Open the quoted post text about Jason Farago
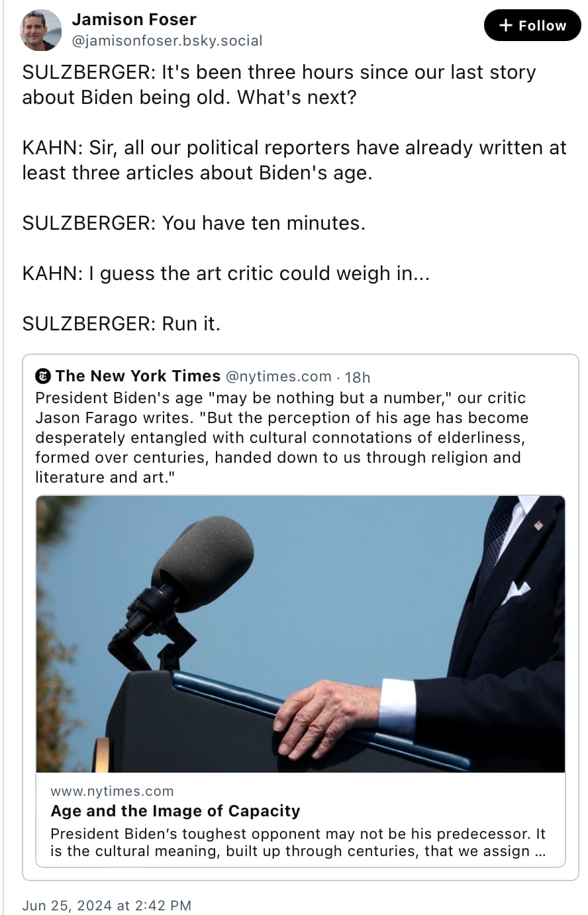This screenshot has width=588, height=915. tap(281, 437)
